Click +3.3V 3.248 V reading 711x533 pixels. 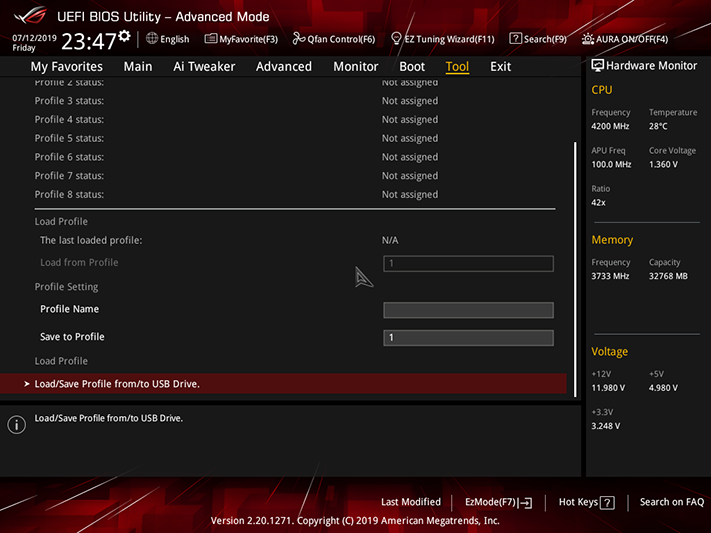click(x=605, y=426)
